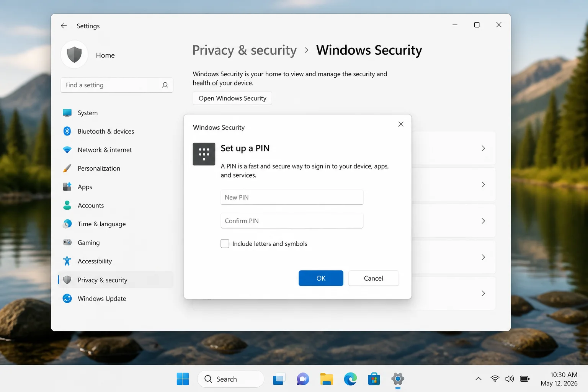The height and width of the screenshot is (392, 588).
Task: Expand the first settings card chevron
Action: coord(483,148)
